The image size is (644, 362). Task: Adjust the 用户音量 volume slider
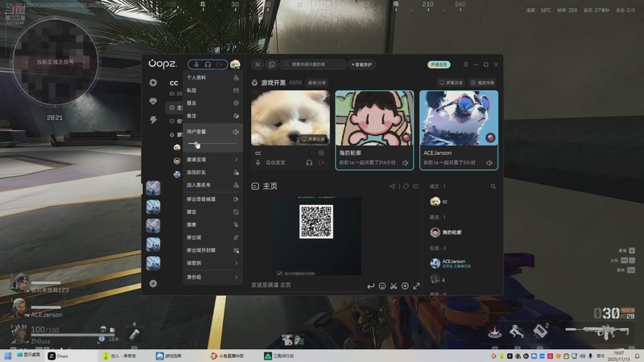click(213, 144)
